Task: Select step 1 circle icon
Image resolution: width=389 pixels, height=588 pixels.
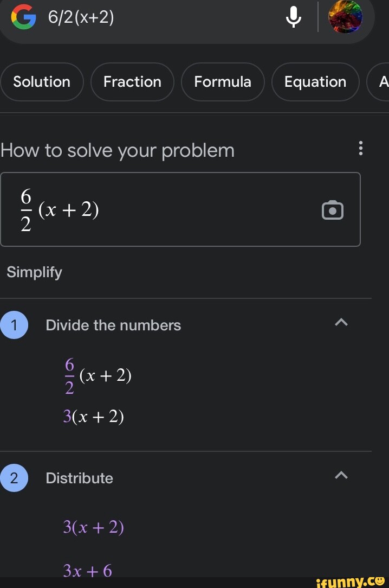Action: 15,324
